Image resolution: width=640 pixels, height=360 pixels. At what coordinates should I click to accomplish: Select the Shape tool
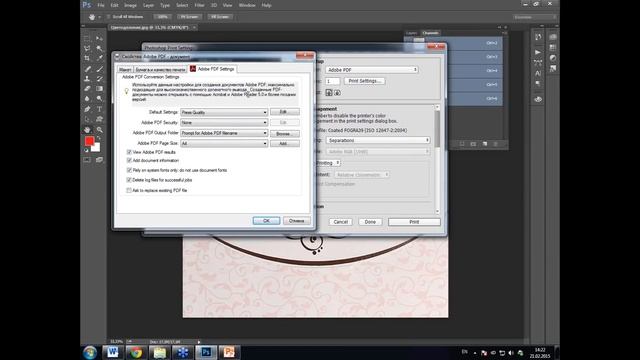[x=99, y=119]
